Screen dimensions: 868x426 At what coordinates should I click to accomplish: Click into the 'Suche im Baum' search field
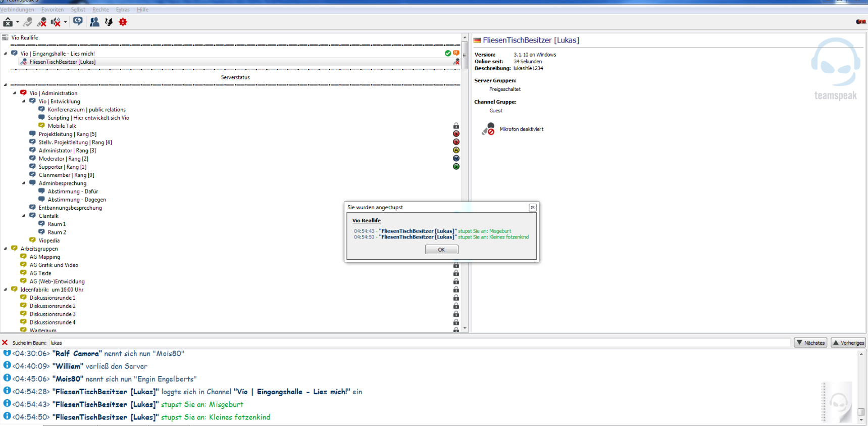coord(420,343)
